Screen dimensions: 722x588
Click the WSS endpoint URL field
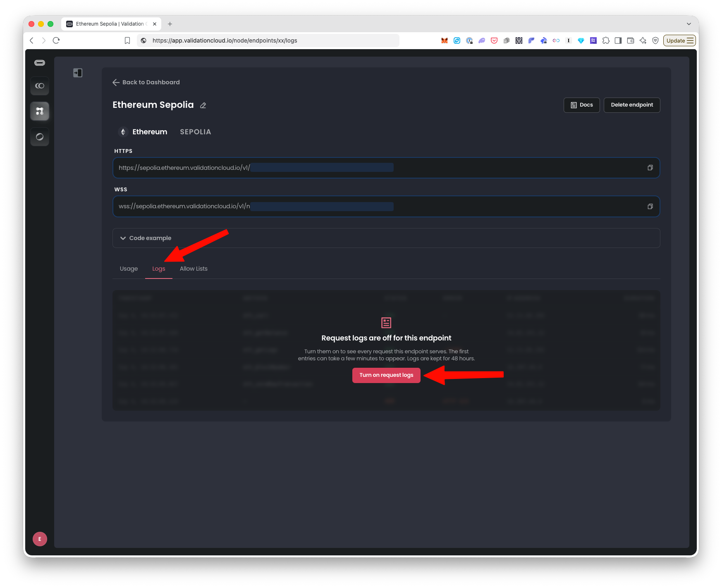[386, 206]
